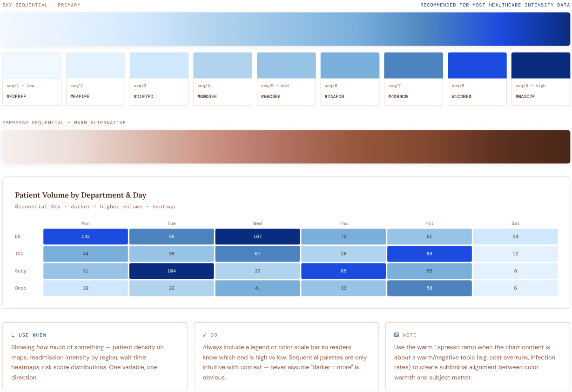Click the ED Friday cell 61
572x392 pixels.
pyautogui.click(x=430, y=237)
